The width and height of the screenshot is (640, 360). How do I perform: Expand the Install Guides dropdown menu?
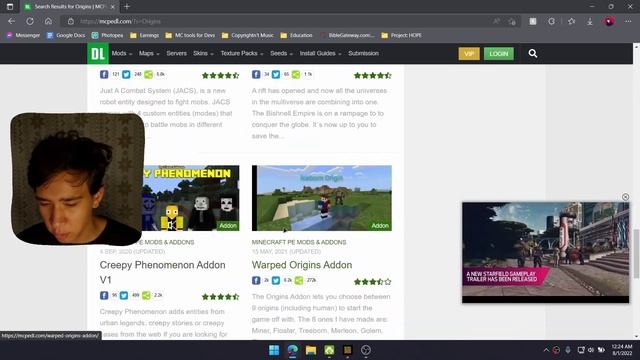pyautogui.click(x=320, y=53)
